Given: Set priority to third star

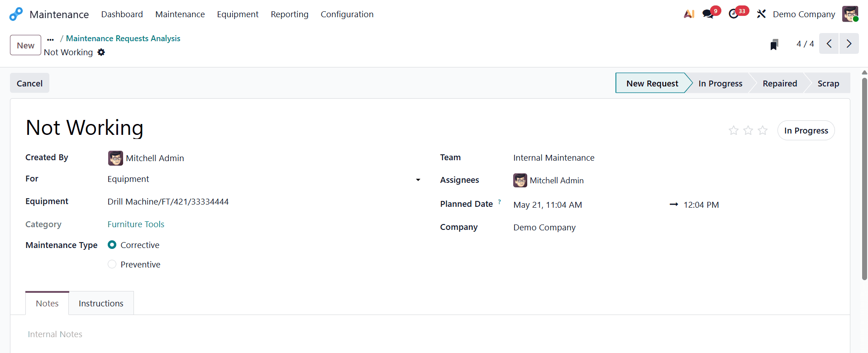Looking at the screenshot, I should 763,130.
